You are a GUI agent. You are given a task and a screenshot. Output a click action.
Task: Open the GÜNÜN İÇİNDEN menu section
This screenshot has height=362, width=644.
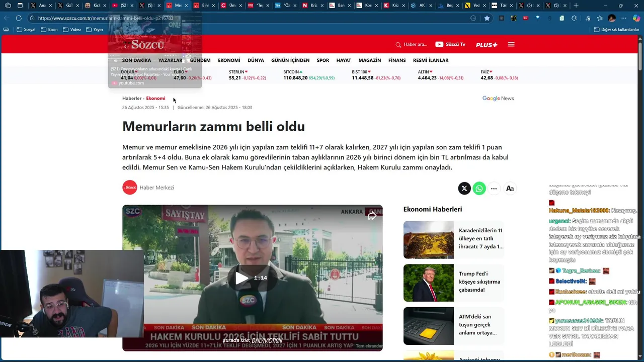(x=290, y=60)
